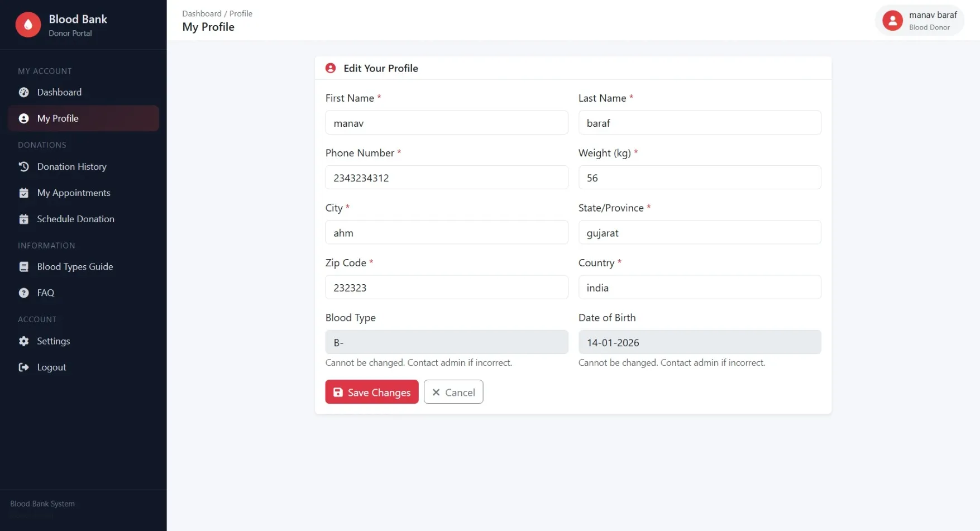Click the FAQ question mark icon
980x531 pixels.
pyautogui.click(x=23, y=293)
